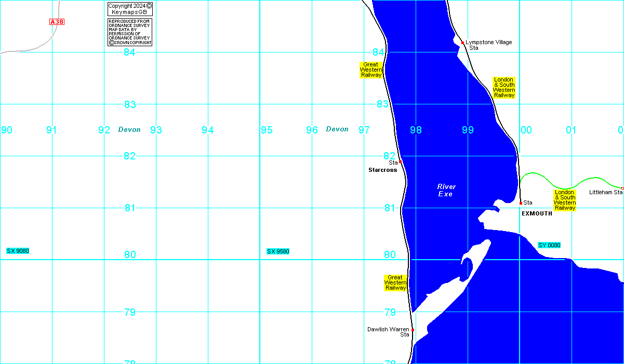Click the River Exe text label
The height and width of the screenshot is (364, 624).
[x=445, y=190]
